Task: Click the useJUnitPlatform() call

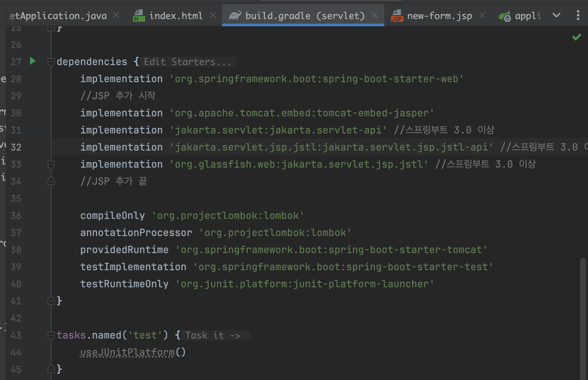Action: pyautogui.click(x=133, y=352)
